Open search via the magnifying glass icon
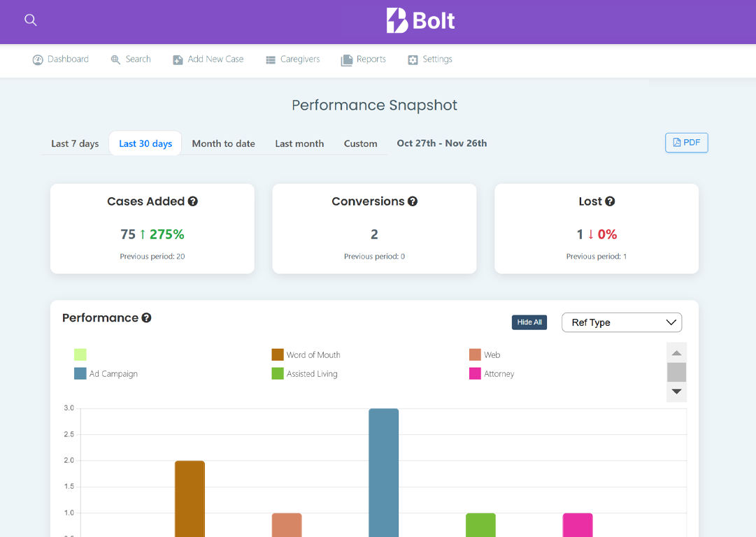756x537 pixels. click(x=30, y=20)
